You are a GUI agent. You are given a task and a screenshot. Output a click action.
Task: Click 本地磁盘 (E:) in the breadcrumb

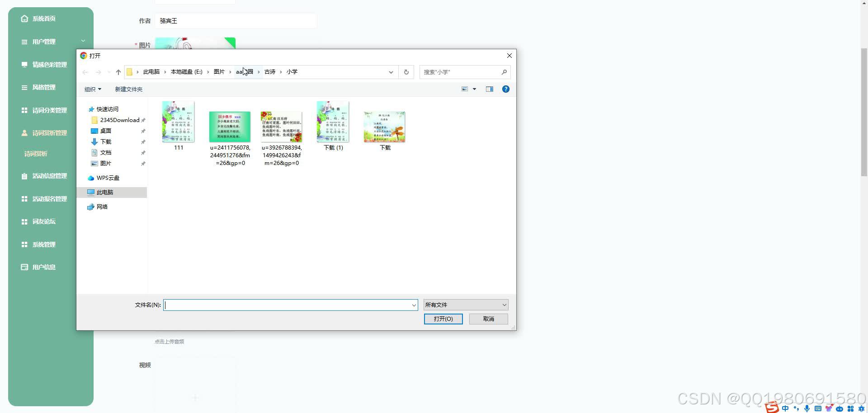[186, 72]
